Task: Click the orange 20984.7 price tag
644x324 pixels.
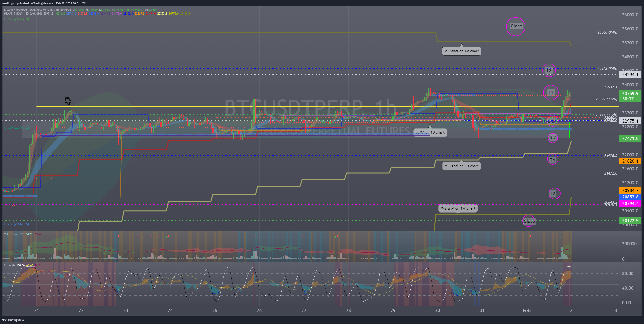Action: point(630,190)
